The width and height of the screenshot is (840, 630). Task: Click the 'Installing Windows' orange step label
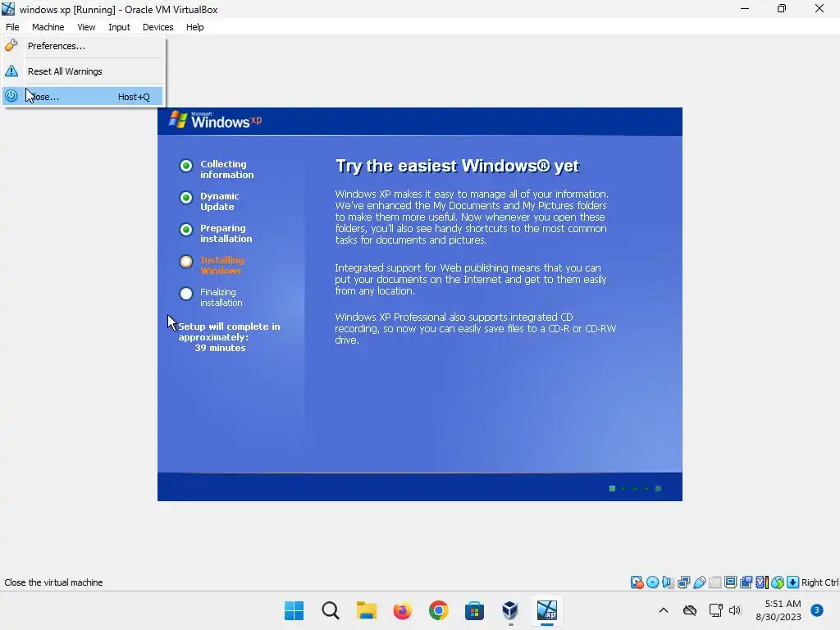coord(221,265)
